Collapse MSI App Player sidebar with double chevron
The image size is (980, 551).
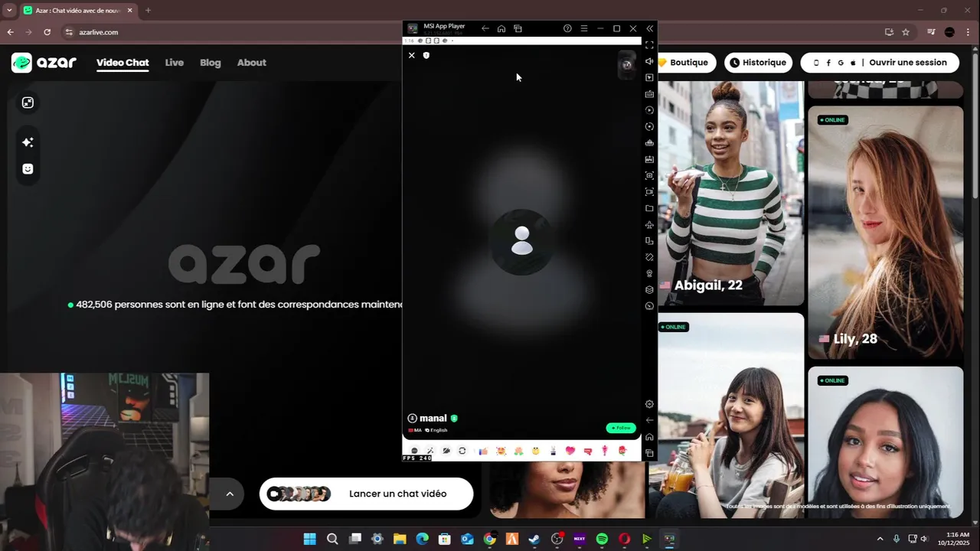(650, 28)
